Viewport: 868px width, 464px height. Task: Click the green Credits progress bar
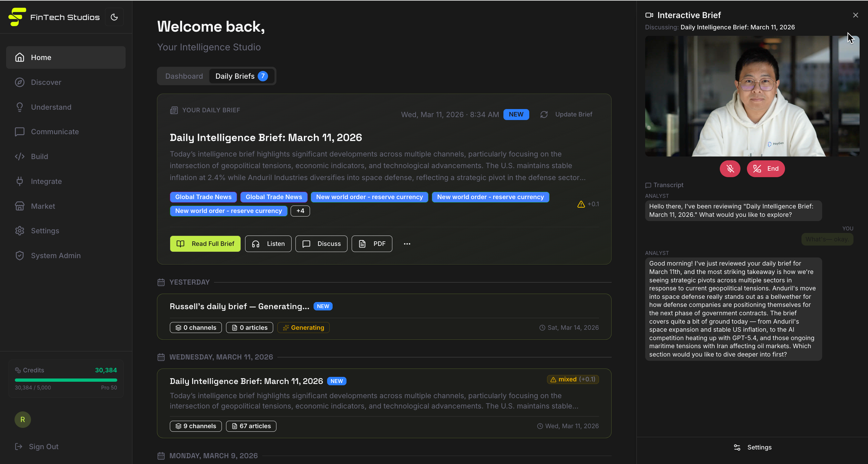[66, 380]
